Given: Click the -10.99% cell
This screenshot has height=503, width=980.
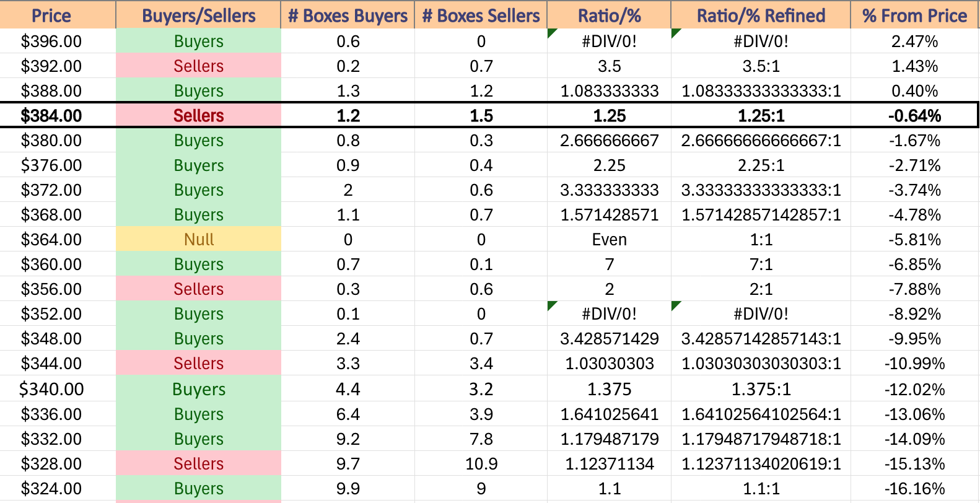Looking at the screenshot, I should pos(914,364).
